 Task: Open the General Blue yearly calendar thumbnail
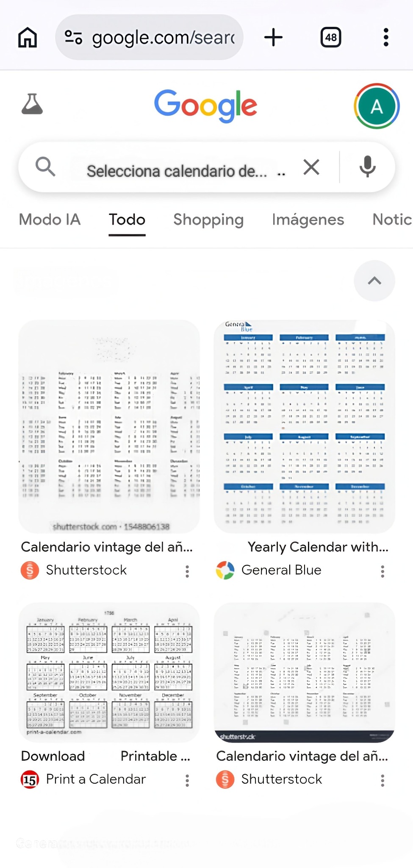pos(304,426)
